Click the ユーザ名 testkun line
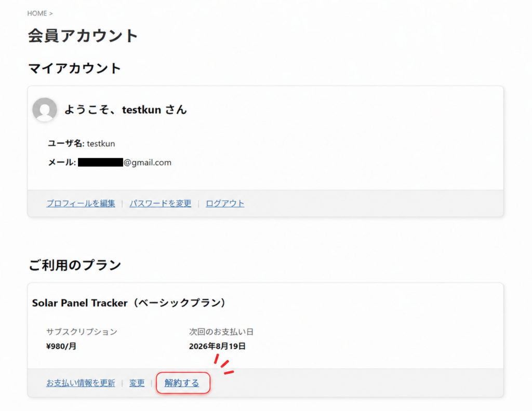The width and height of the screenshot is (532, 411). click(82, 143)
